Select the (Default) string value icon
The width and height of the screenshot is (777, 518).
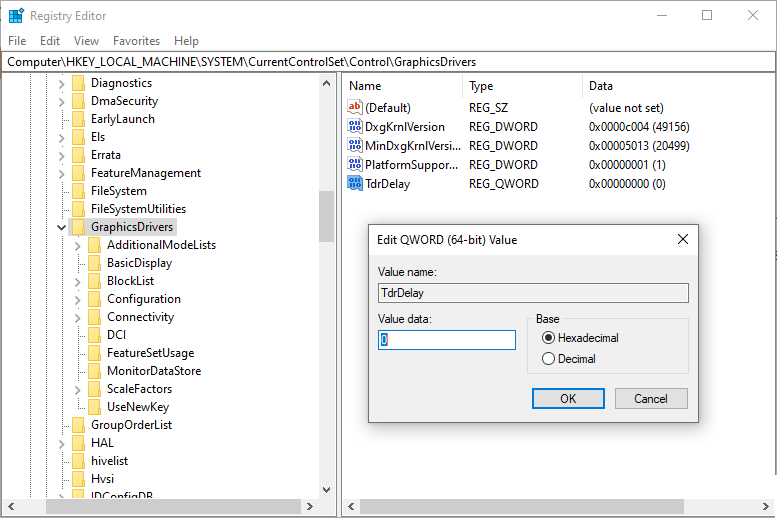(354, 108)
